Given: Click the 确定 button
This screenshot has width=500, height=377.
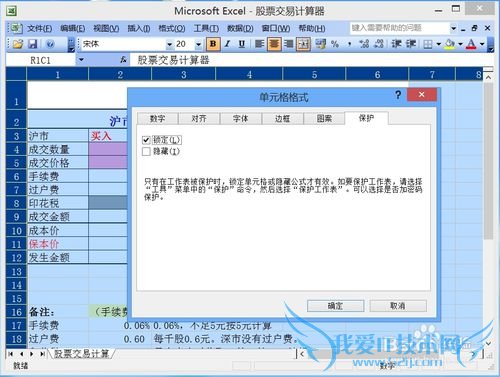Looking at the screenshot, I should point(335,306).
